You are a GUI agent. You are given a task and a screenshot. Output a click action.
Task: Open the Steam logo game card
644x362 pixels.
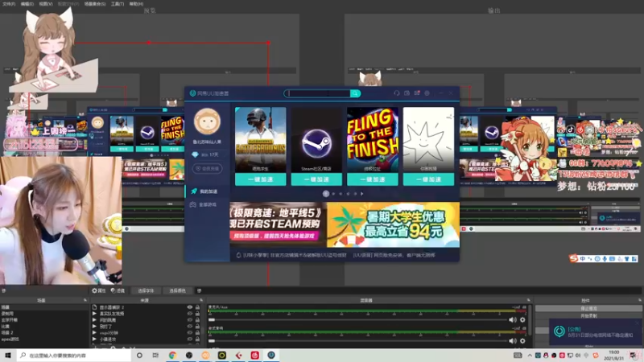pos(316,139)
